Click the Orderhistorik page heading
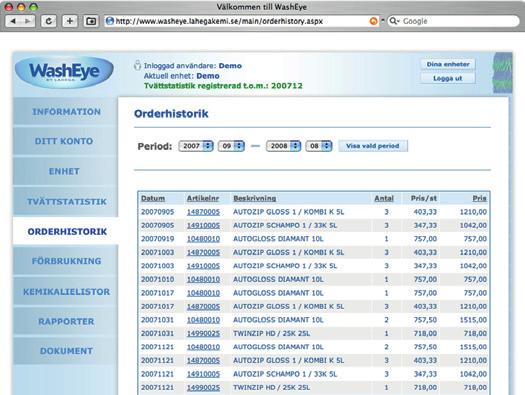This screenshot has height=395, width=525. tap(171, 114)
